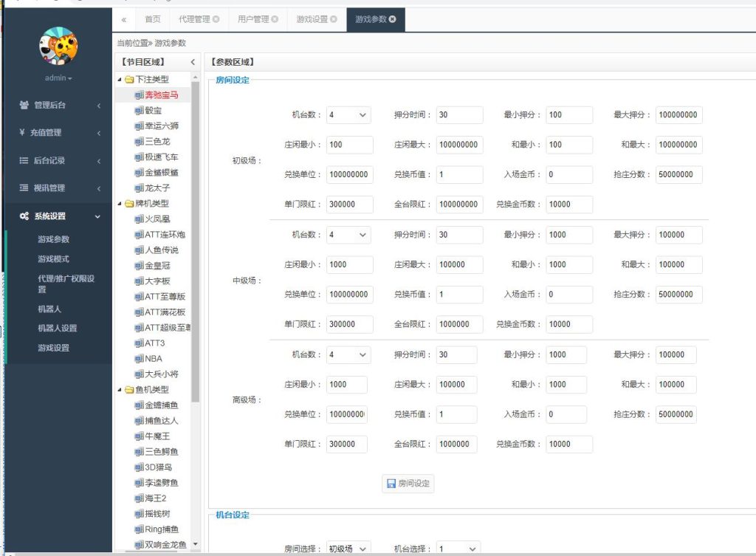Viewport: 756px width, 556px height.
Task: Close the 游戏设置 tab with its x icon
Action: (x=334, y=19)
